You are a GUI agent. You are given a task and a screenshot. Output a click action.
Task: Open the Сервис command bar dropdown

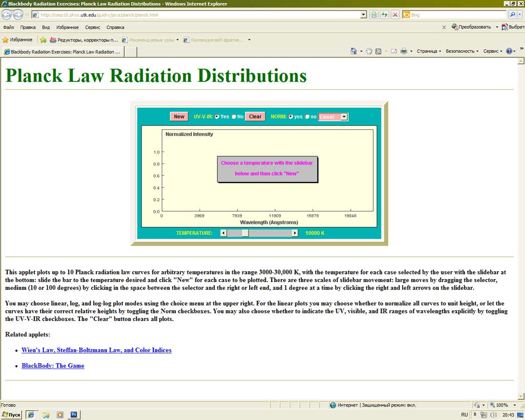pos(493,51)
